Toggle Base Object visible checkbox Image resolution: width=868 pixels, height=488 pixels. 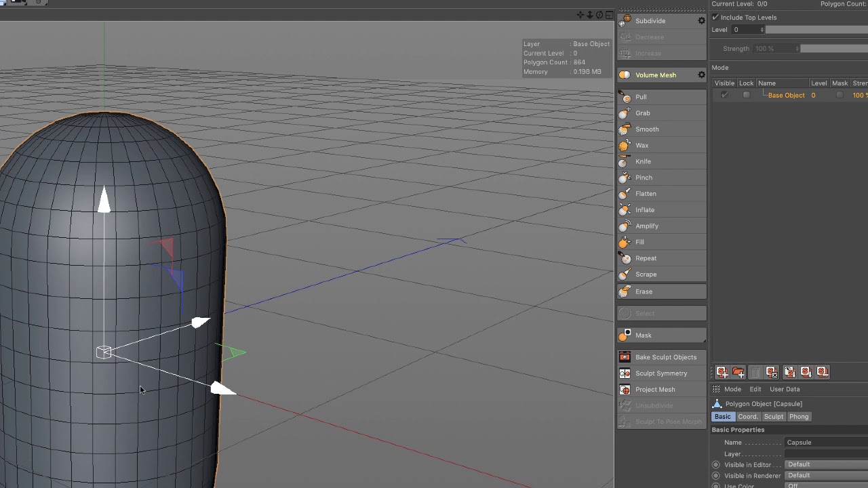(724, 95)
